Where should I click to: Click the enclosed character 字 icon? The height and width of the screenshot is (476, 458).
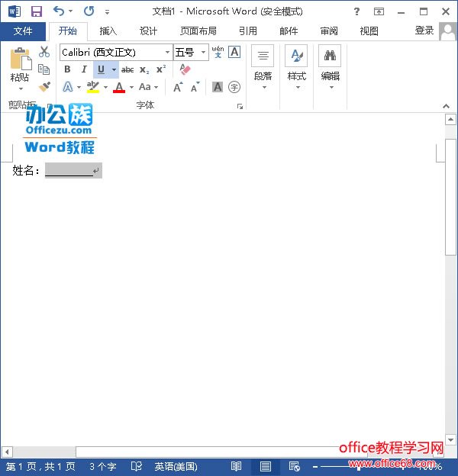(234, 87)
